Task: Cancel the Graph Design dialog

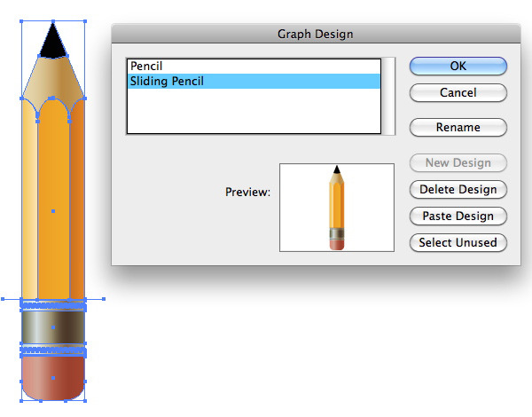Action: point(458,92)
